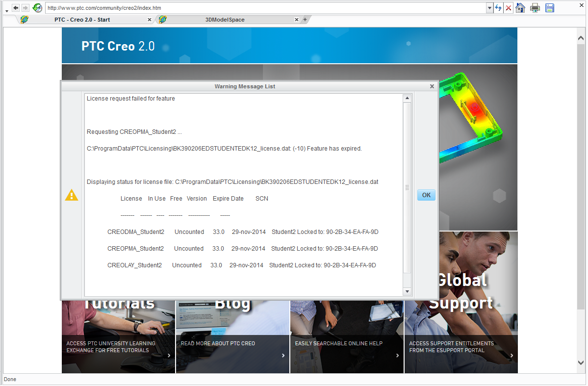Click the 'Expire Date' column header

pyautogui.click(x=228, y=199)
